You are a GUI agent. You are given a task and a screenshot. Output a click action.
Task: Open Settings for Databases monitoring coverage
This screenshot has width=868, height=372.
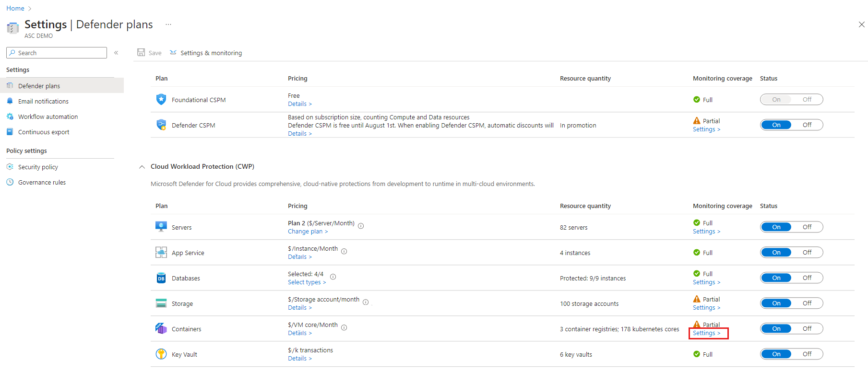click(x=706, y=282)
